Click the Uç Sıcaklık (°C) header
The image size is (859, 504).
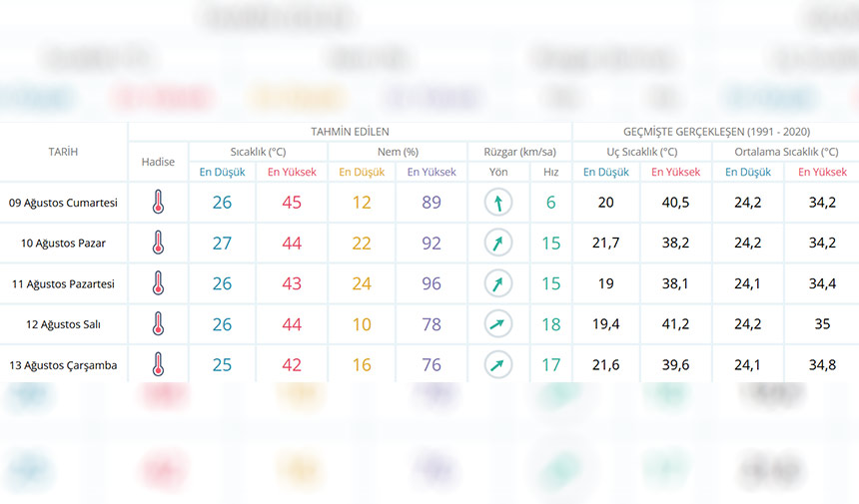pyautogui.click(x=641, y=152)
